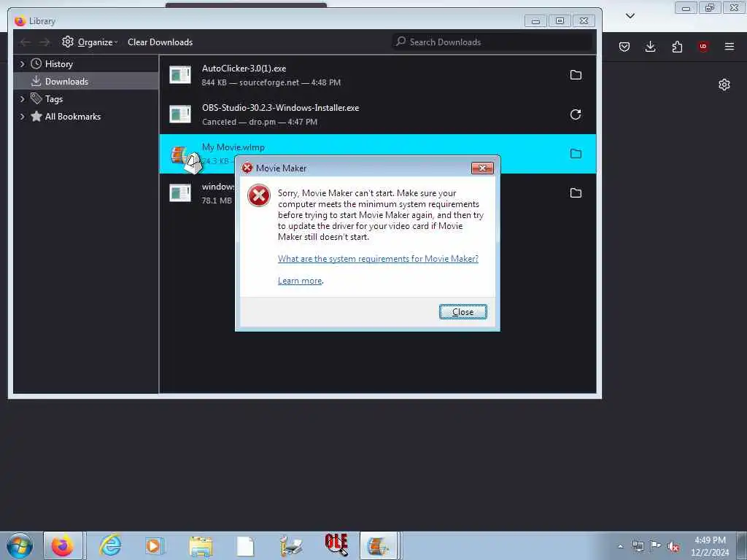Show My Movie.wlmp in its folder
747x560 pixels.
click(x=576, y=153)
